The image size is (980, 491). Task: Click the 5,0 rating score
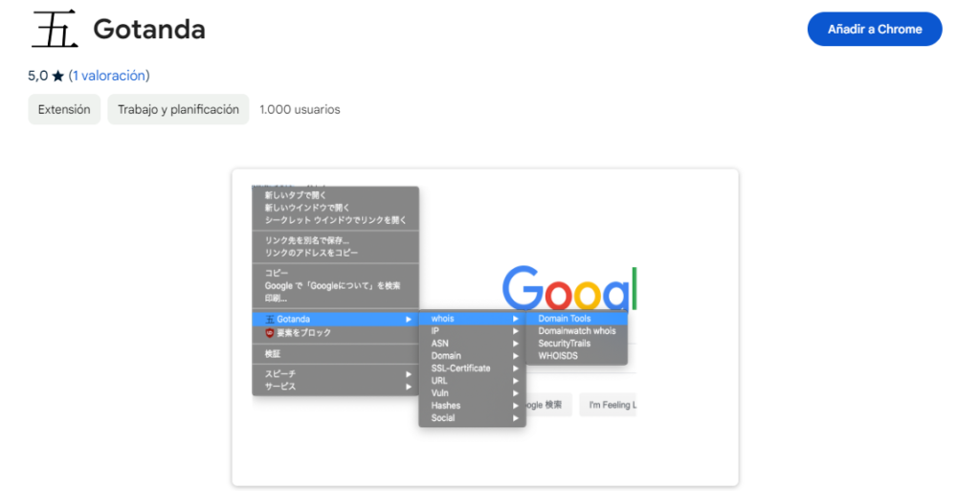pos(37,76)
